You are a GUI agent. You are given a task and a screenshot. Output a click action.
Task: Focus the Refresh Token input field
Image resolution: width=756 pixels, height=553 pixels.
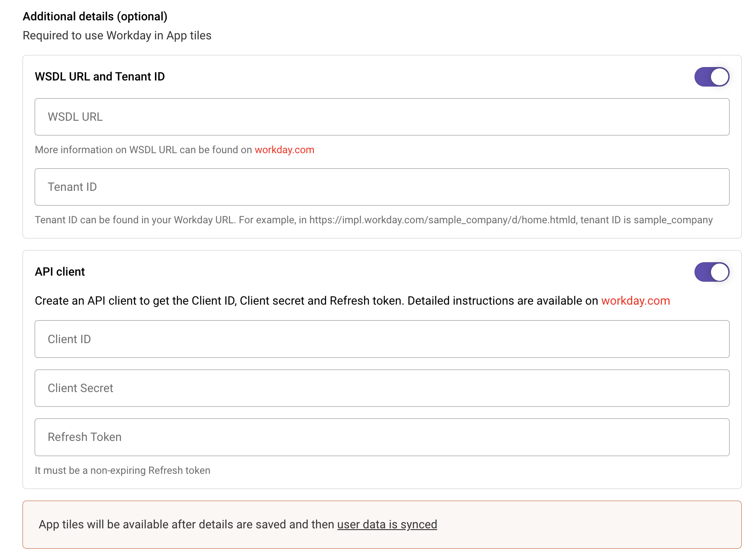point(381,437)
